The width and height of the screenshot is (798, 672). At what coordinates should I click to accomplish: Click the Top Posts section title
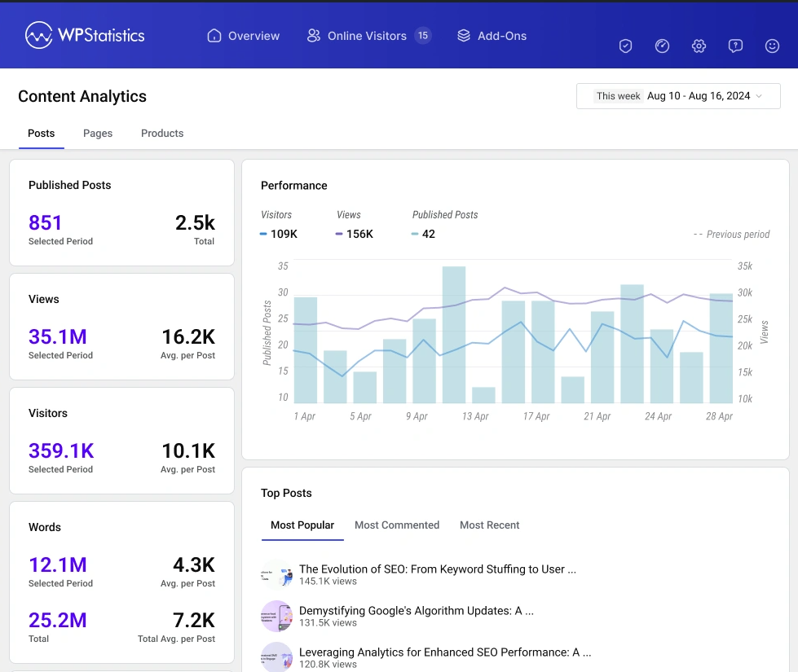click(x=286, y=493)
